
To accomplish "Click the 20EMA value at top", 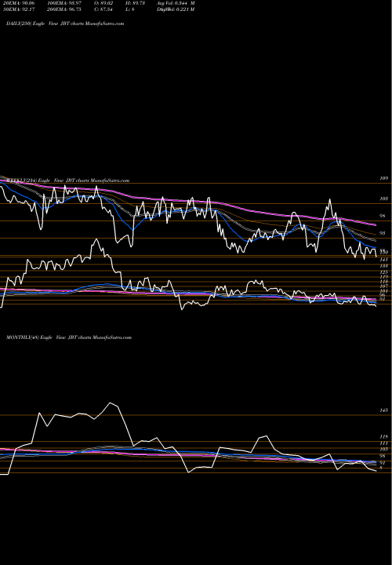I will point(19,3).
